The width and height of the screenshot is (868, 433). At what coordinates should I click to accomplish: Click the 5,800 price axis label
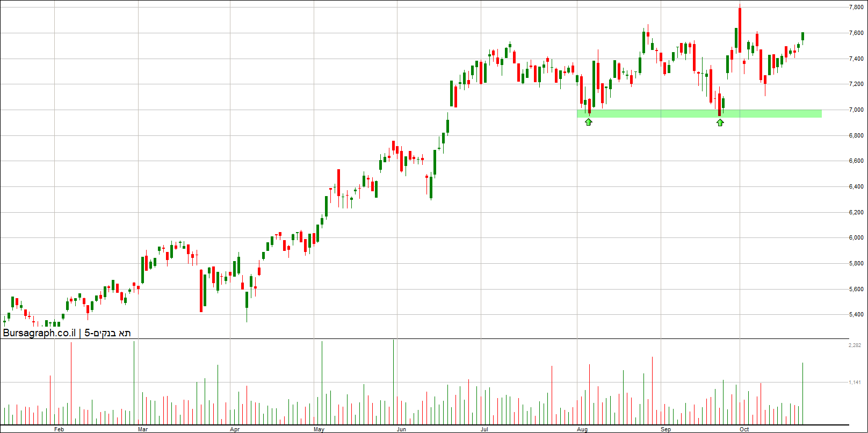[x=856, y=263]
